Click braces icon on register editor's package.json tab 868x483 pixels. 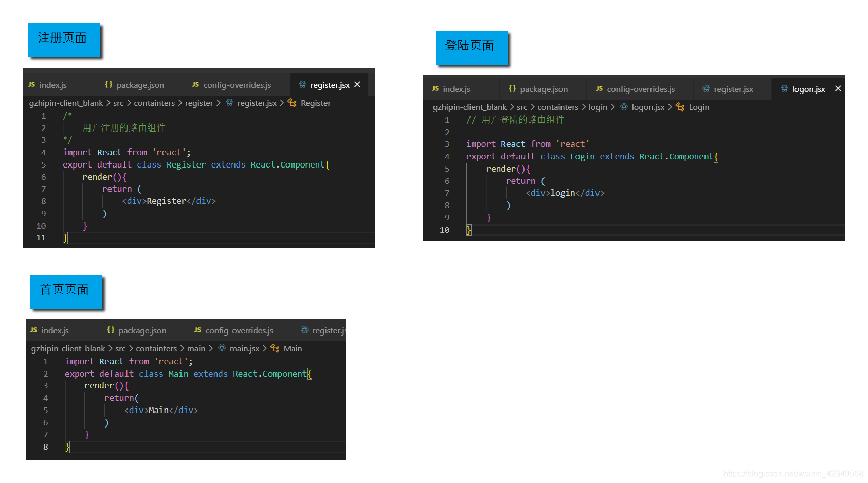[109, 84]
